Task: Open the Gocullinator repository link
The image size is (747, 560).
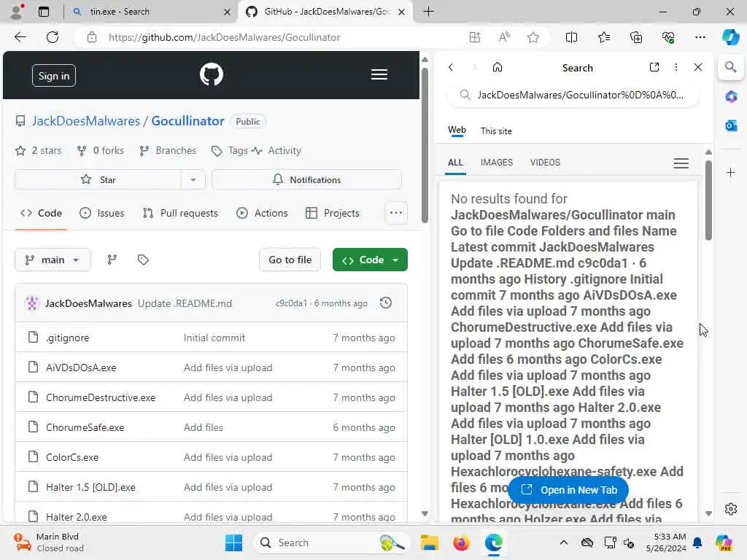Action: click(x=187, y=121)
